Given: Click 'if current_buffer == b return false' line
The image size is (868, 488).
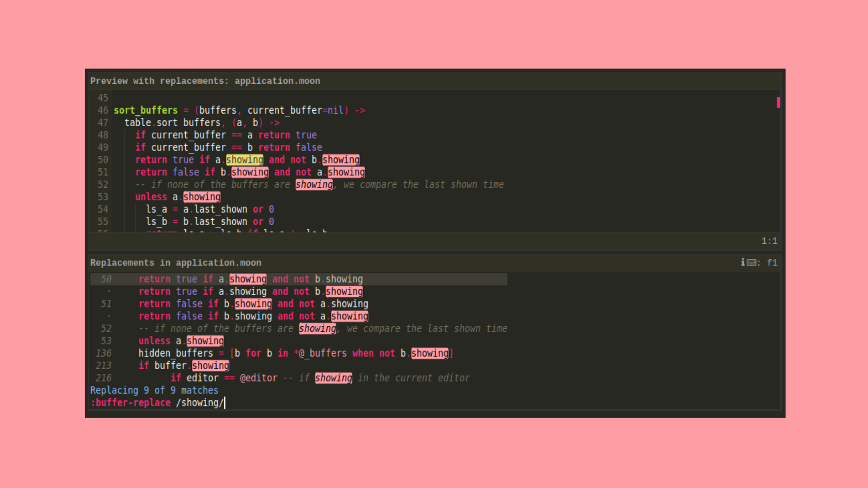Looking at the screenshot, I should (x=228, y=147).
